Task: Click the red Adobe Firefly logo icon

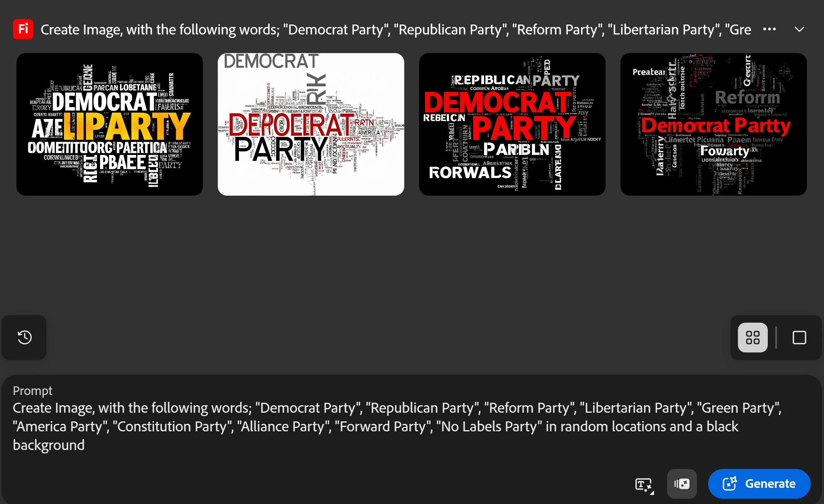Action: pos(23,29)
